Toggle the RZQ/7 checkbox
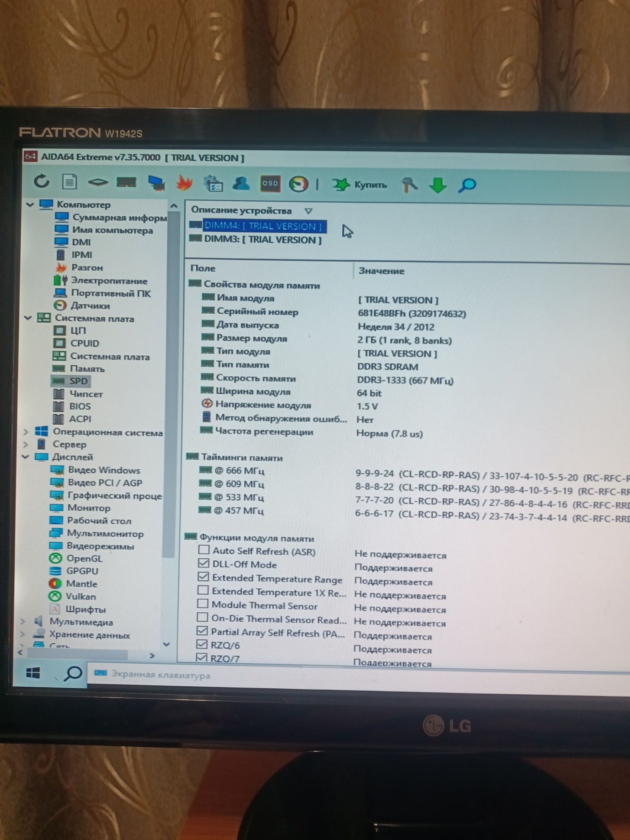Viewport: 630px width, 840px height. [x=202, y=657]
